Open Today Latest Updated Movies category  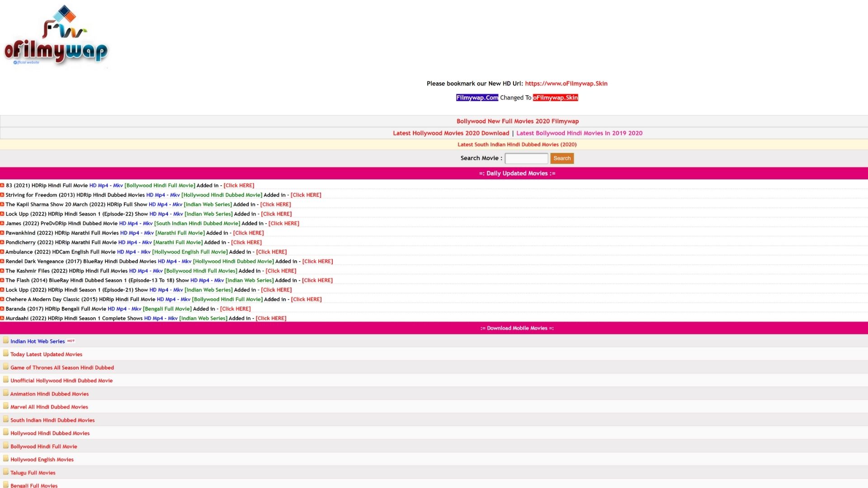[x=46, y=354]
